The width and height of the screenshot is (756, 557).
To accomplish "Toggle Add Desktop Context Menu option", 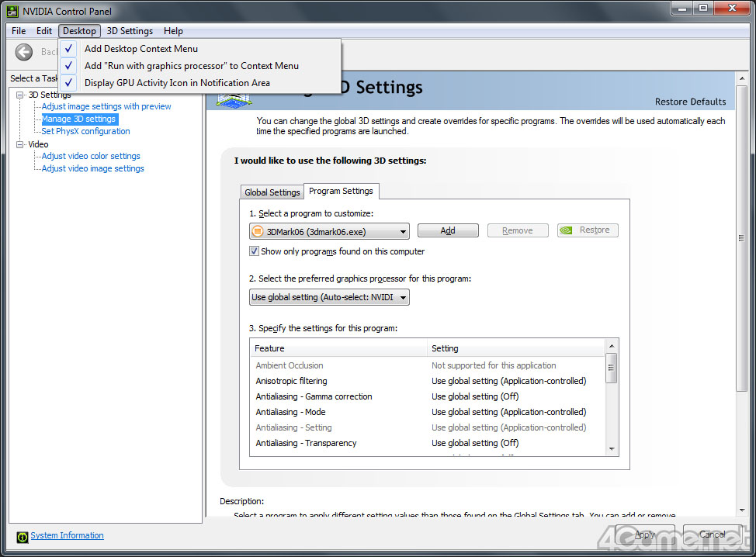I will 199,49.
